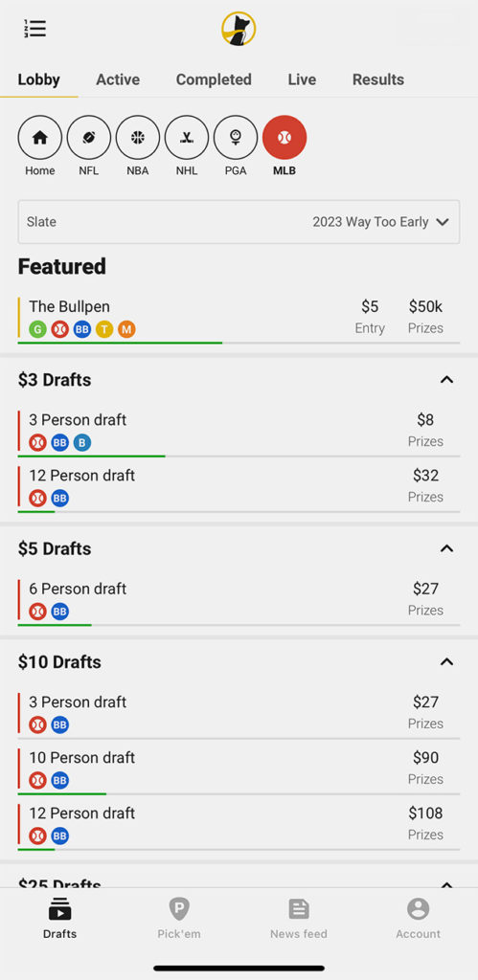Open The Bullpen featured contest
Viewport: 478px width, 980px height.
point(239,318)
